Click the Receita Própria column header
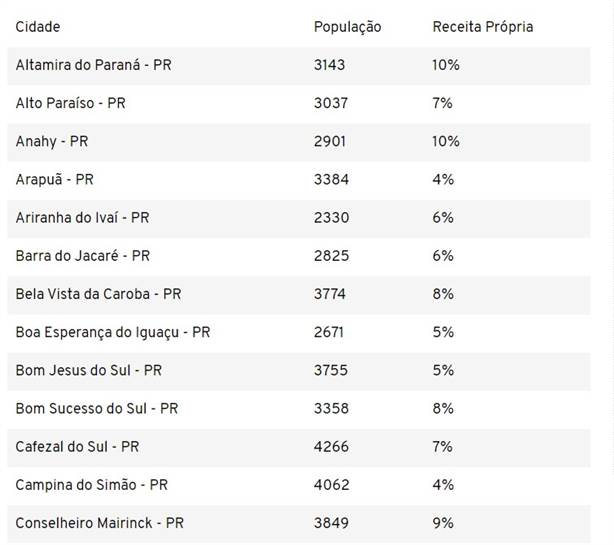This screenshot has width=614, height=545. pyautogui.click(x=482, y=27)
